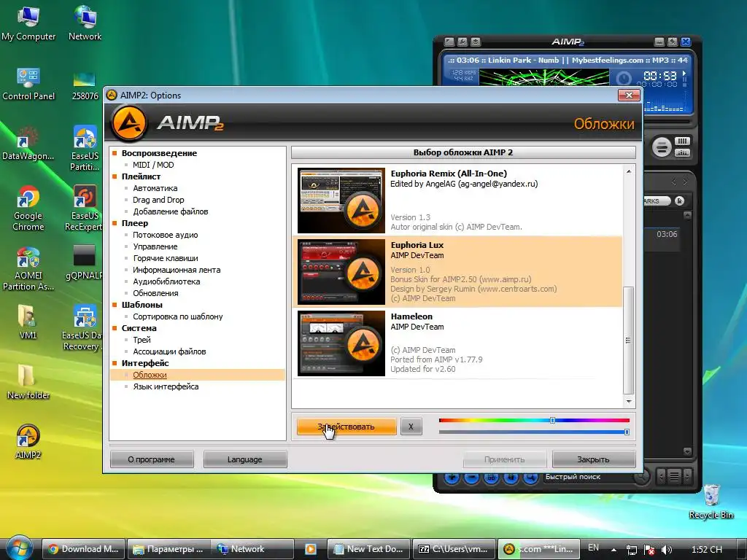Screen dimensions: 747x560
Task: Open Обновления settings
Action: [x=156, y=293]
